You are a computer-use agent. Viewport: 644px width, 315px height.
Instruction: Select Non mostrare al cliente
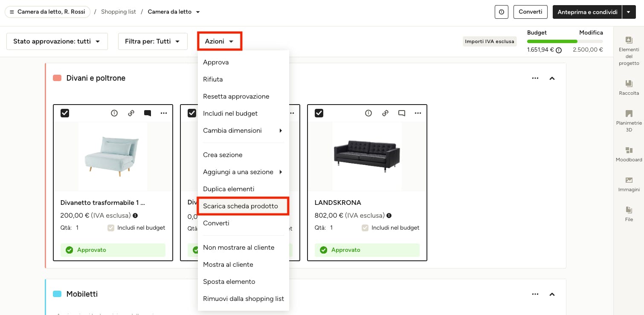pyautogui.click(x=244, y=248)
